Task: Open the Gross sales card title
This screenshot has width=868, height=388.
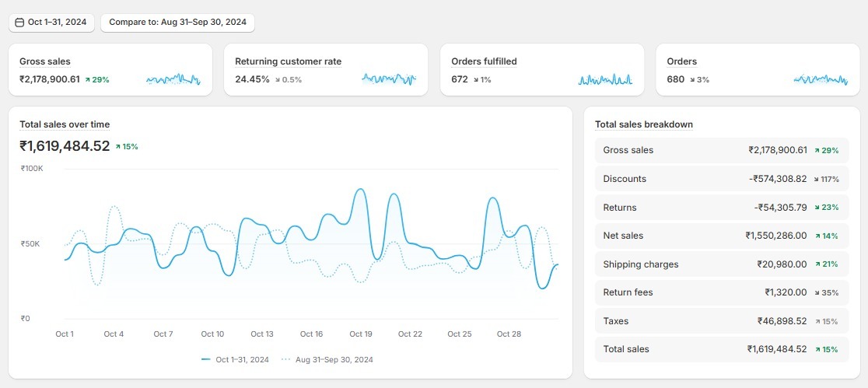Action: tap(45, 61)
